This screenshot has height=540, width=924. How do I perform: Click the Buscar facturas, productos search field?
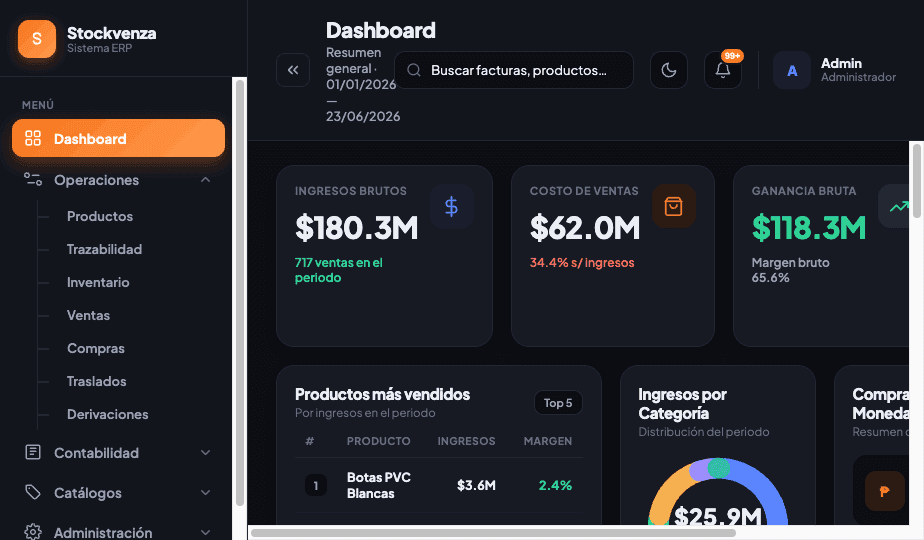tap(514, 70)
